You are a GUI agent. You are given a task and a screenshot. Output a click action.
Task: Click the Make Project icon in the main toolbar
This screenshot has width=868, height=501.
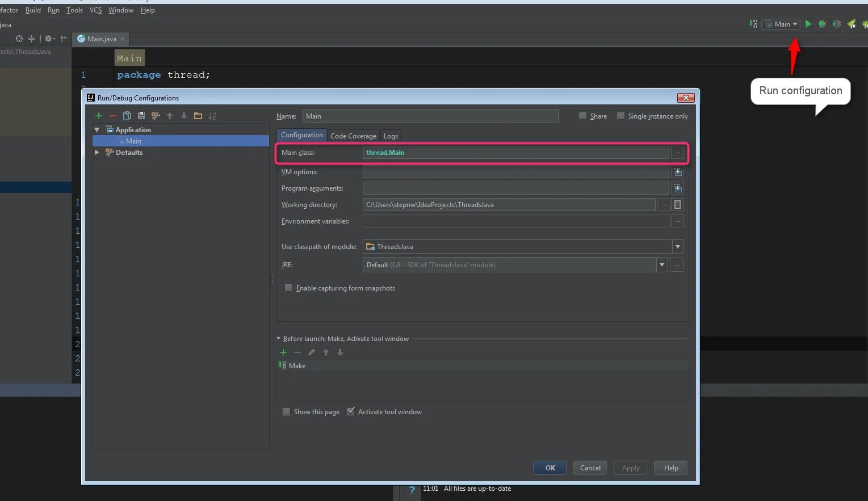pyautogui.click(x=753, y=24)
